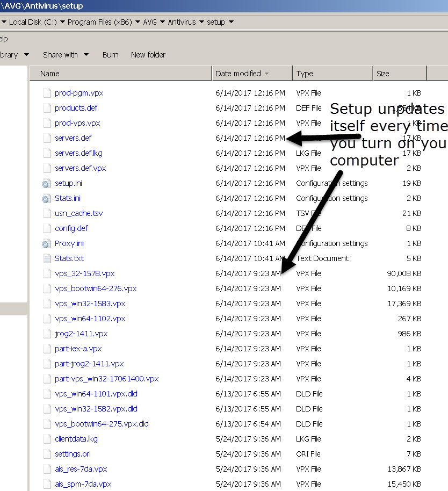Sort by the Type column header
The image size is (448, 491).
click(333, 74)
